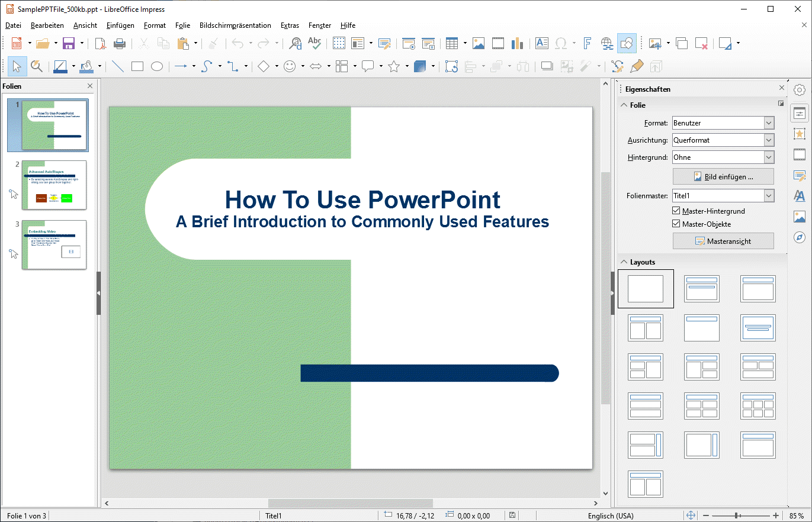Toggle the Show Draw Functions button
The image size is (812, 522).
[x=627, y=43]
